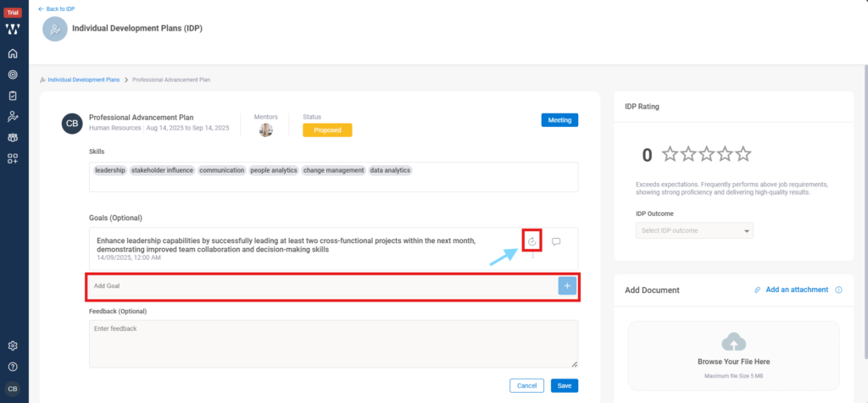Open the Home icon in sidebar
The height and width of the screenshot is (403, 868).
tap(13, 53)
